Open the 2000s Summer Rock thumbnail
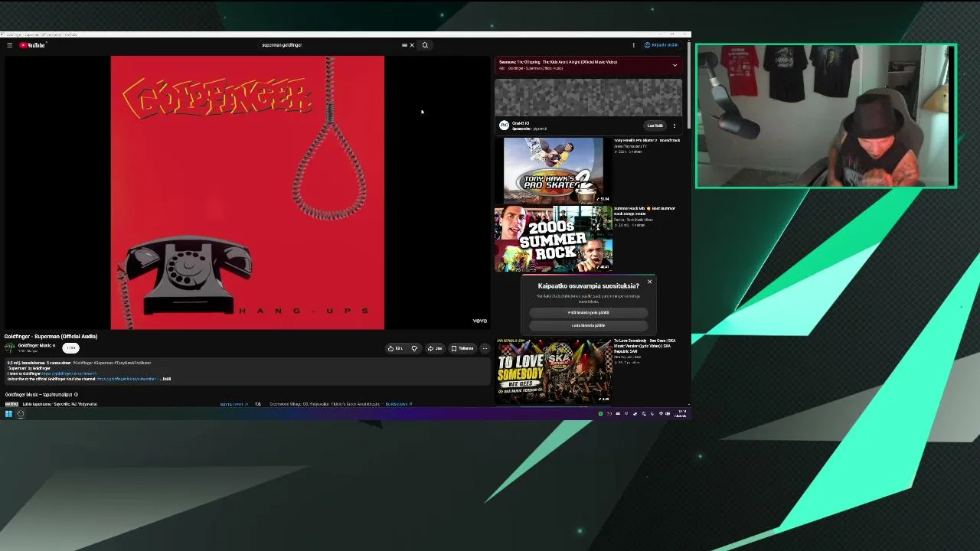Screen dimensions: 980x551 (554, 239)
